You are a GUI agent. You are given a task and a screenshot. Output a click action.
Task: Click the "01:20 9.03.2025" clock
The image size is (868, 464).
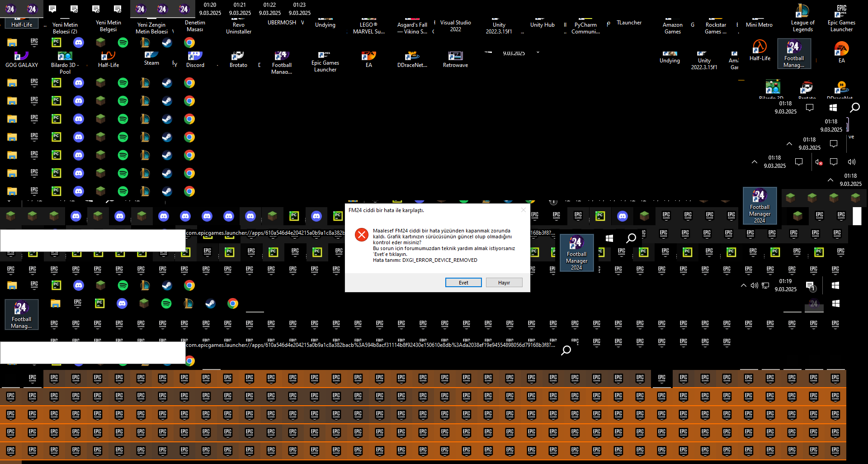coord(210,9)
